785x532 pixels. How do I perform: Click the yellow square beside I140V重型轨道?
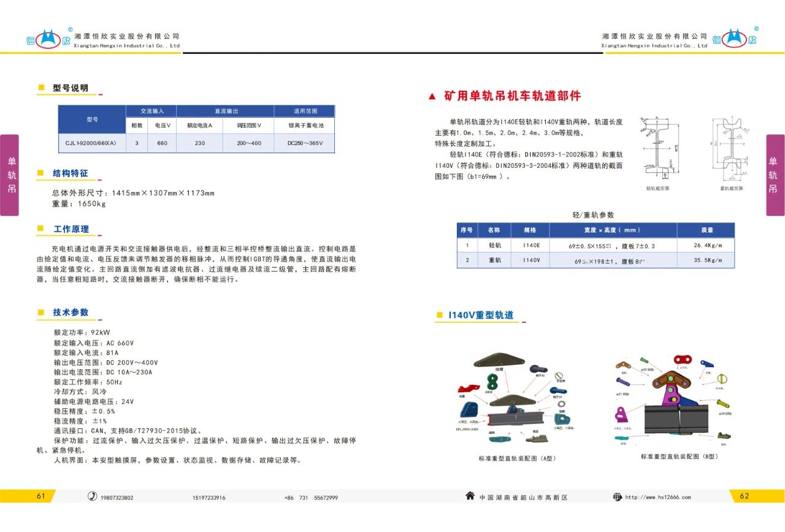tap(439, 315)
